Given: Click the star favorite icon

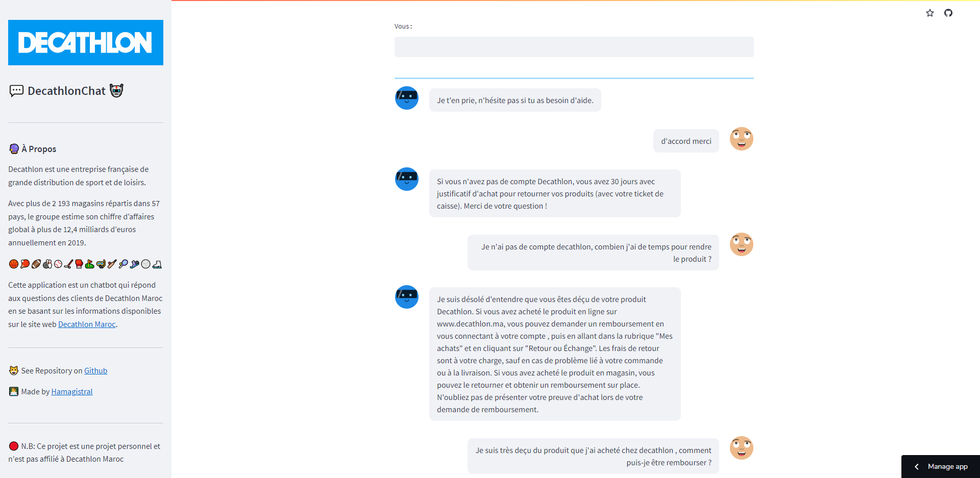Looking at the screenshot, I should pyautogui.click(x=930, y=13).
